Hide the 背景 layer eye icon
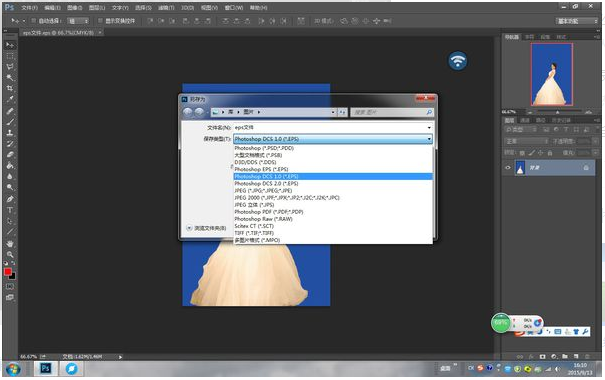 [x=508, y=168]
